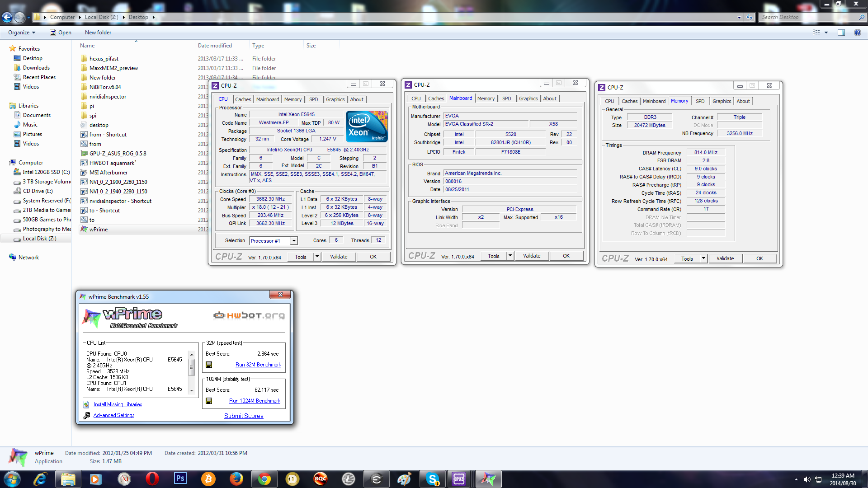Open Windows Start menu

(x=12, y=479)
